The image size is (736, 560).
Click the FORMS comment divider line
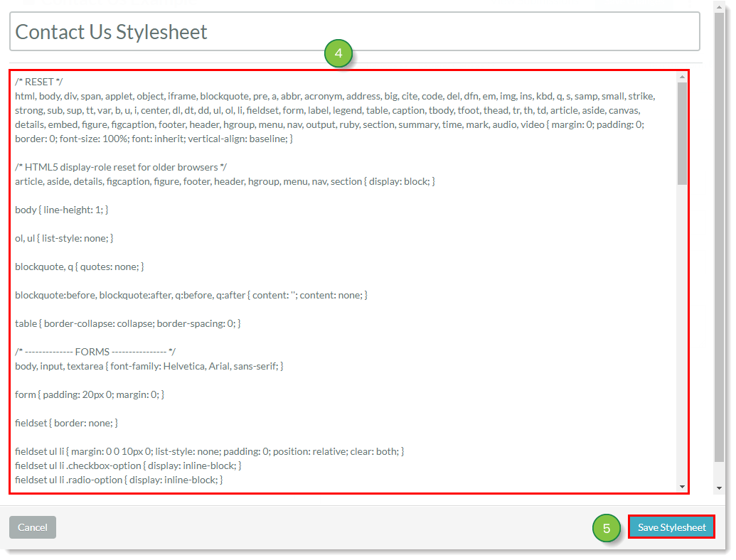95,352
